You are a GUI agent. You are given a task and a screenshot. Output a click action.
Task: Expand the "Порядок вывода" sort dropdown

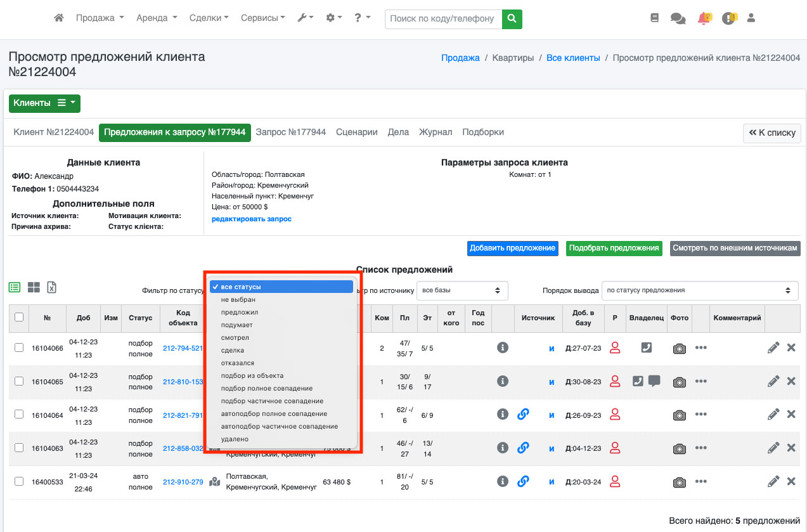pyautogui.click(x=699, y=290)
